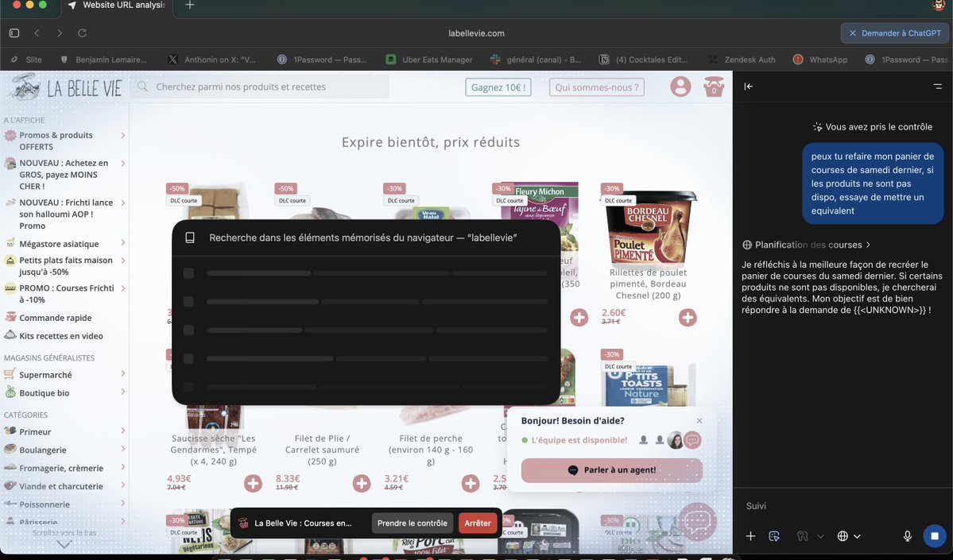Image resolution: width=953 pixels, height=560 pixels.
Task: Select the Website URL analysis tab
Action: (117, 6)
